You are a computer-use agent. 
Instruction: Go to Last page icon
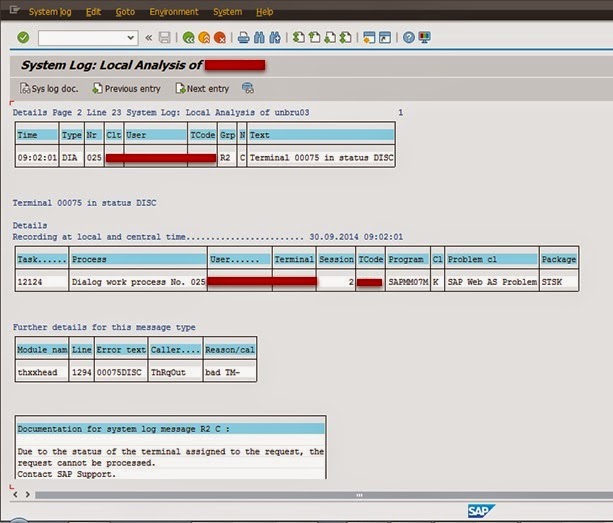(346, 38)
